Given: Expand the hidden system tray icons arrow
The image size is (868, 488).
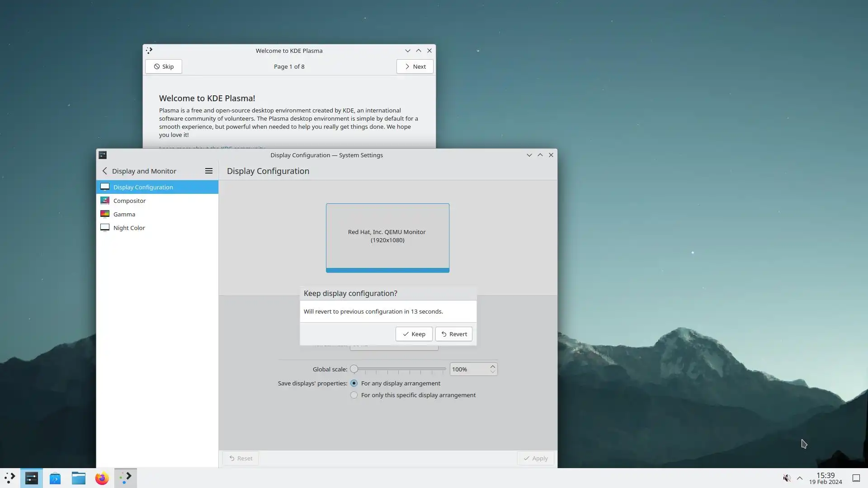Looking at the screenshot, I should tap(799, 478).
